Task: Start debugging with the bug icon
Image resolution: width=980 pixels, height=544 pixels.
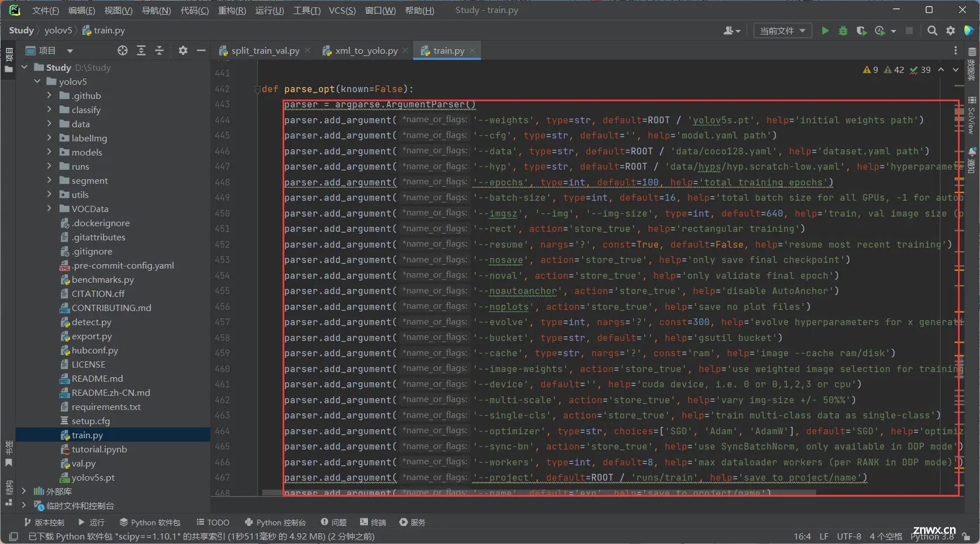Action: 843,31
